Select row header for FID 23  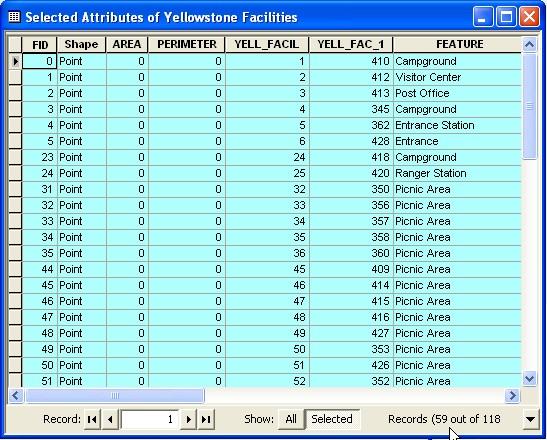15,157
